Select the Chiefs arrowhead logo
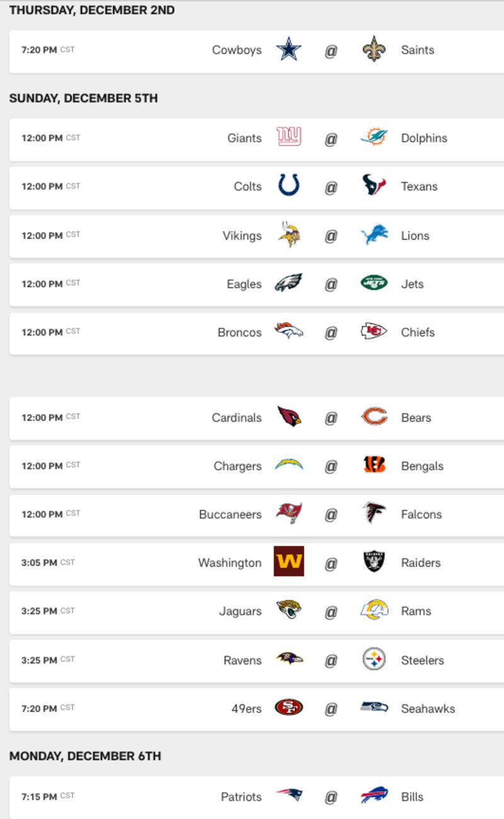 tap(374, 332)
